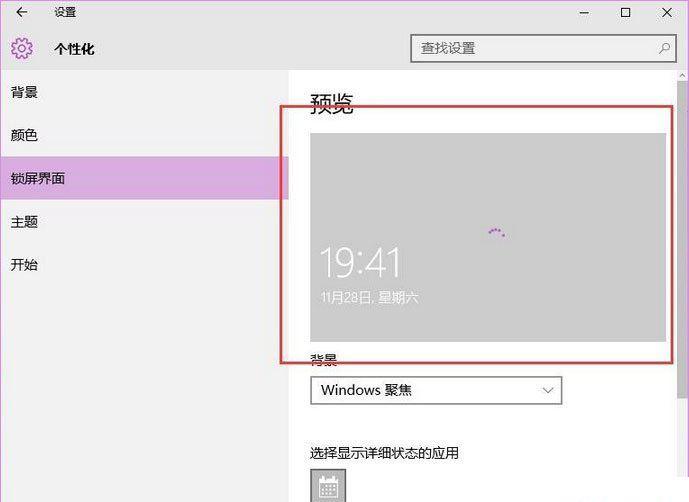Screen dimensions: 689x502
Task: Click the 预览 heading text
Action: tap(332, 104)
